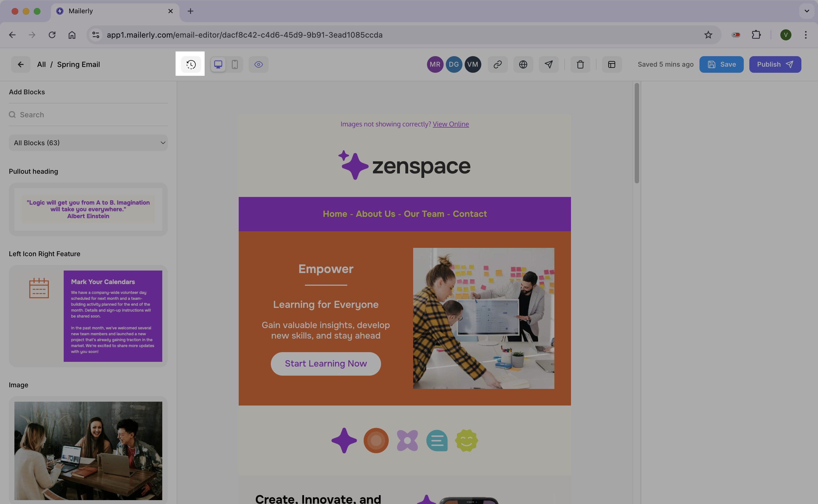The image size is (818, 504).
Task: Click the Save button
Action: (x=721, y=64)
